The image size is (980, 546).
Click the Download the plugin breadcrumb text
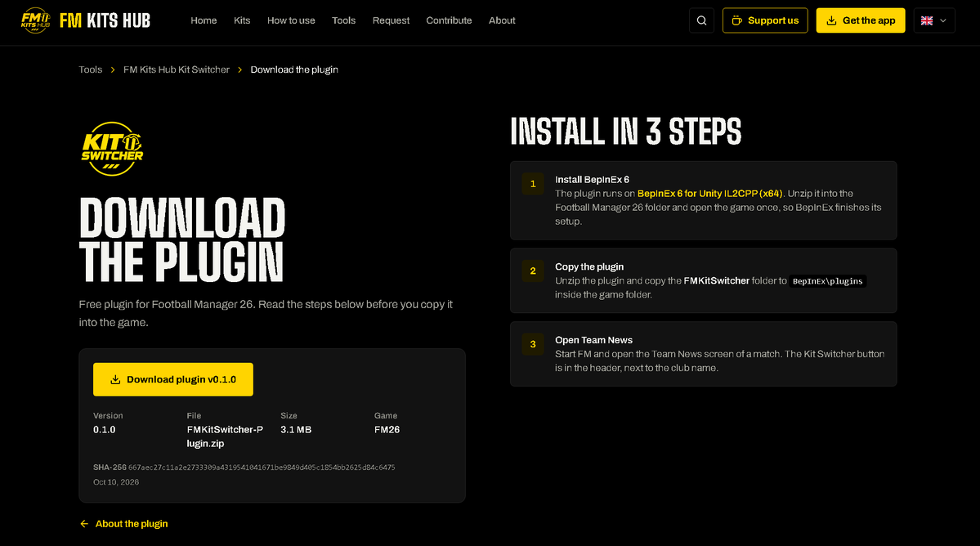pos(294,69)
